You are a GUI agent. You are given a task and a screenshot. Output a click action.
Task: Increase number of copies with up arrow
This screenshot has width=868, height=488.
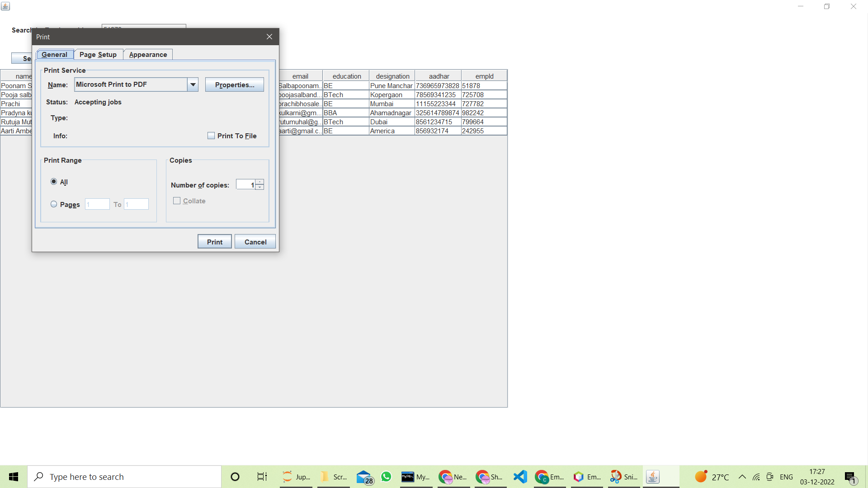coord(260,182)
